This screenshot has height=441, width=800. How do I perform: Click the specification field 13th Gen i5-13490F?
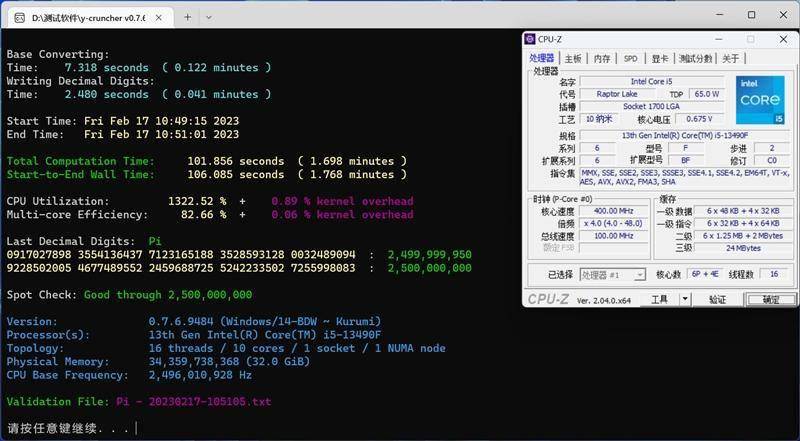tap(684, 136)
